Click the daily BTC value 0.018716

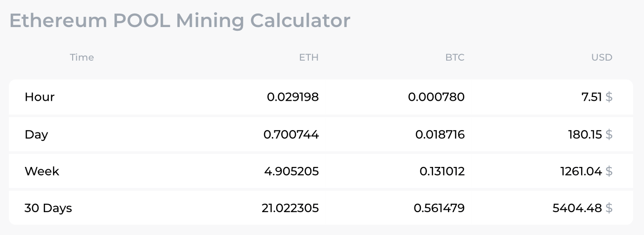(440, 134)
